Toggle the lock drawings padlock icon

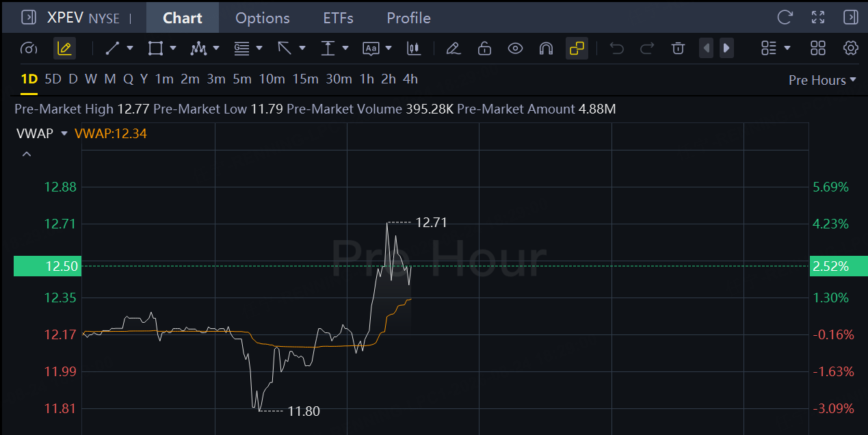pyautogui.click(x=484, y=48)
